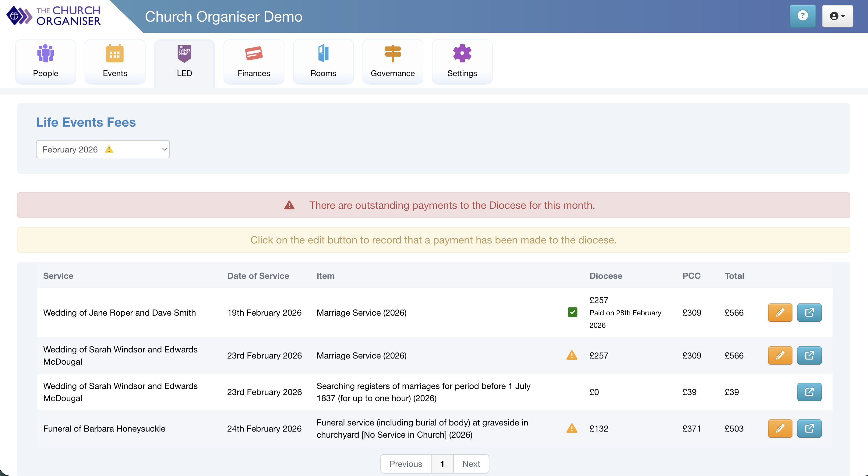868x476 pixels.
Task: Expand the February 2026 month dropdown
Action: pos(103,149)
